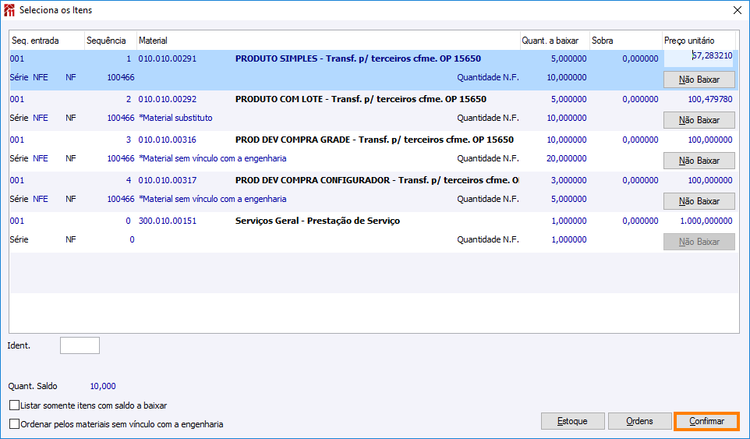Select the PRODUTO COM LOTE description text
The image size is (750, 439).
pyautogui.click(x=361, y=99)
